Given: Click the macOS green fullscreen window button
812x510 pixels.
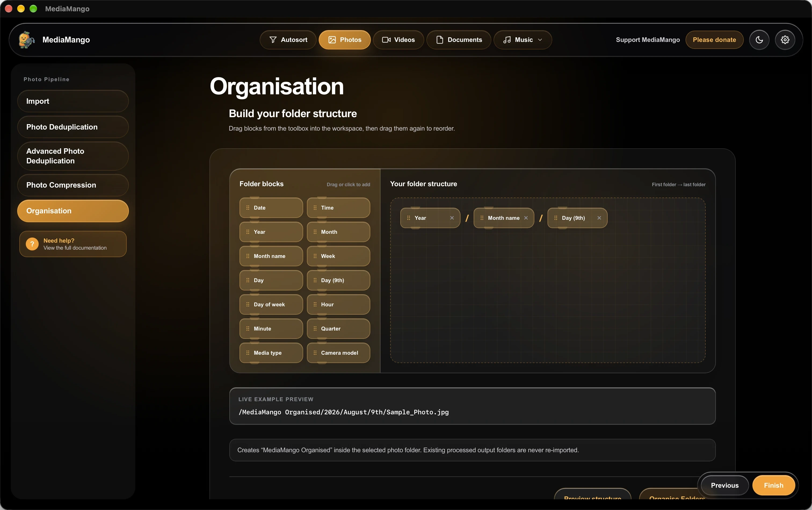Looking at the screenshot, I should [x=33, y=9].
